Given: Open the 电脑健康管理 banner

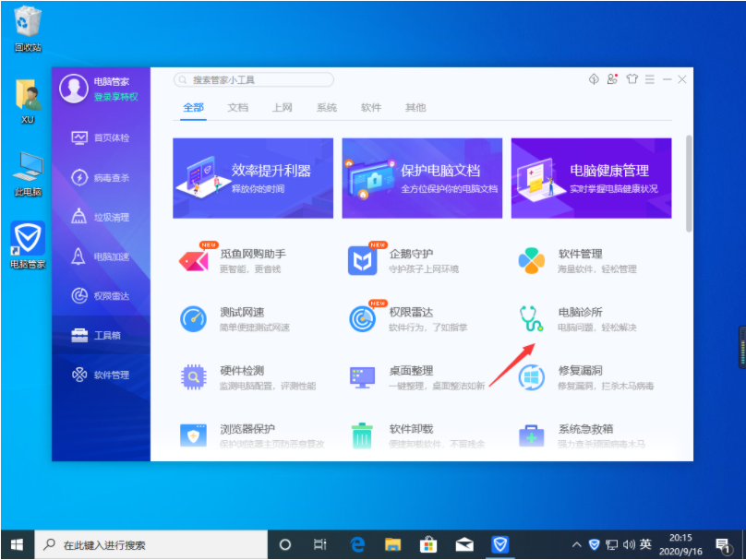Looking at the screenshot, I should tap(591, 177).
